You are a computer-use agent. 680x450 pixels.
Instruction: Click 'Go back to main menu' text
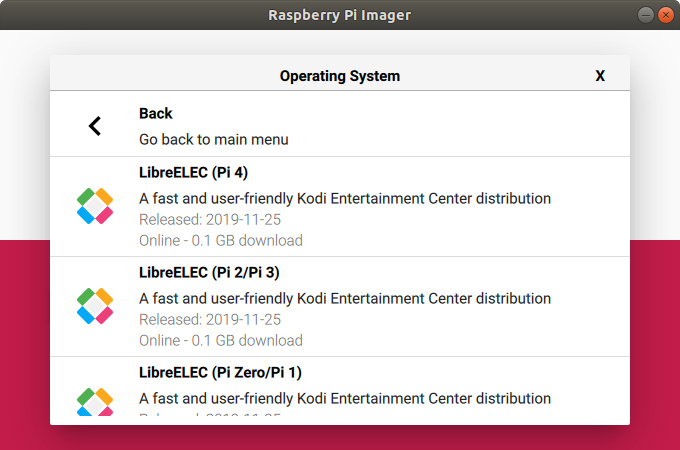[214, 140]
